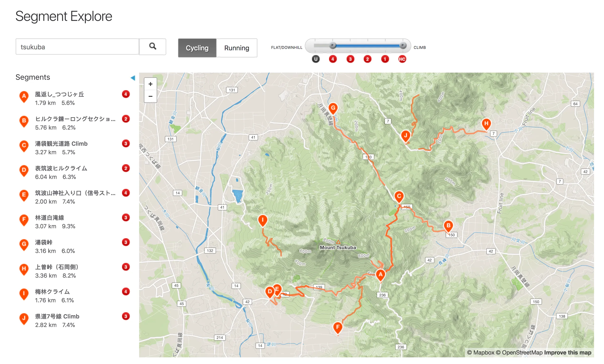
Task: Click the magnifying glass search button
Action: click(x=152, y=47)
